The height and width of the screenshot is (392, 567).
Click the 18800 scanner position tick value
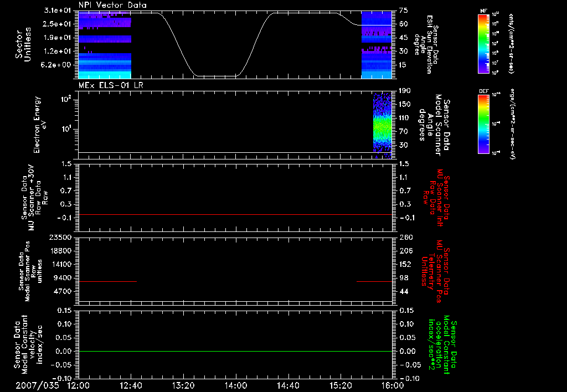pyautogui.click(x=60, y=251)
